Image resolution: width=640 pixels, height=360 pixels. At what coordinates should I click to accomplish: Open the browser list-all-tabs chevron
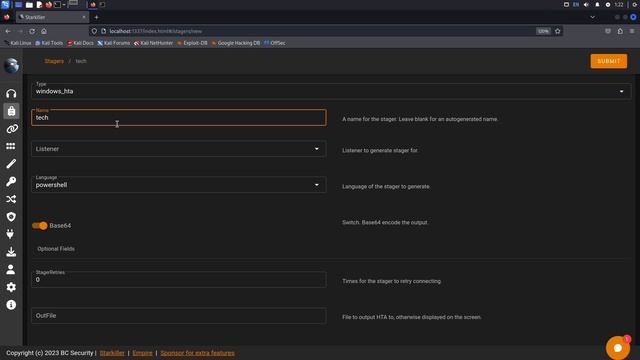coord(592,17)
